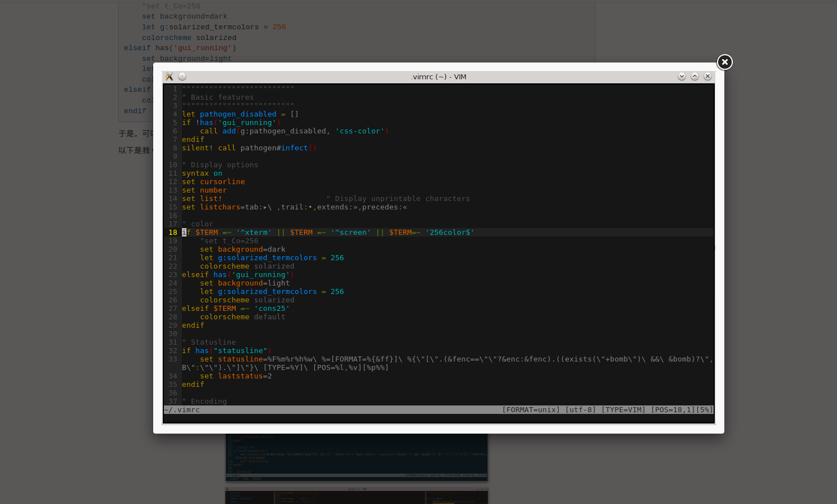Click the '" Statusline' comment on line 31
The image size is (837, 504).
(209, 342)
